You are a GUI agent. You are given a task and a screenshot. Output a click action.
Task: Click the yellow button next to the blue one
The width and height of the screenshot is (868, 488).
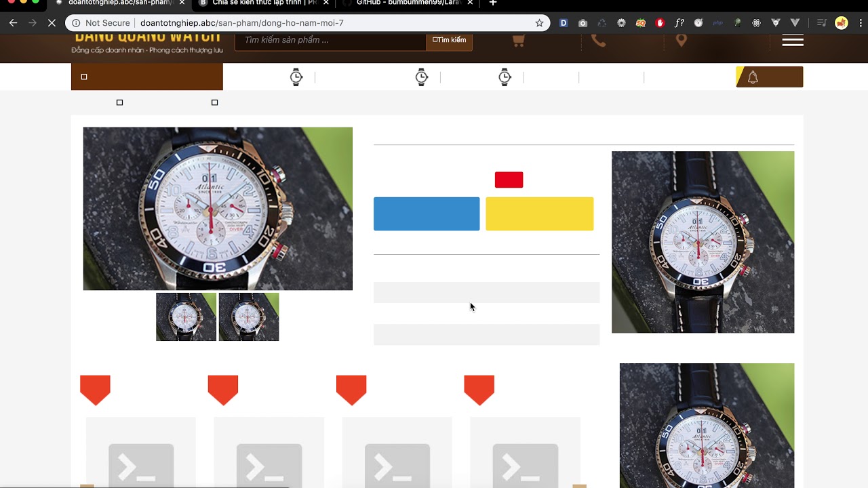click(540, 214)
